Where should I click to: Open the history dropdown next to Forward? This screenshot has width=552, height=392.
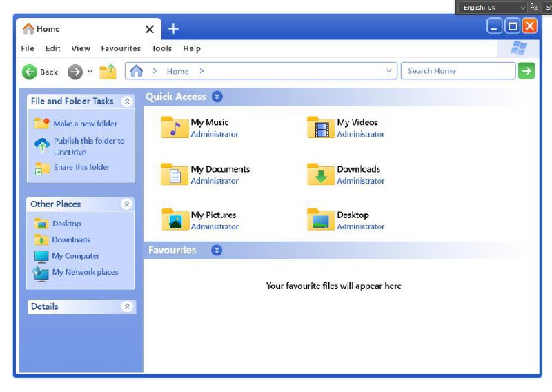coord(90,72)
